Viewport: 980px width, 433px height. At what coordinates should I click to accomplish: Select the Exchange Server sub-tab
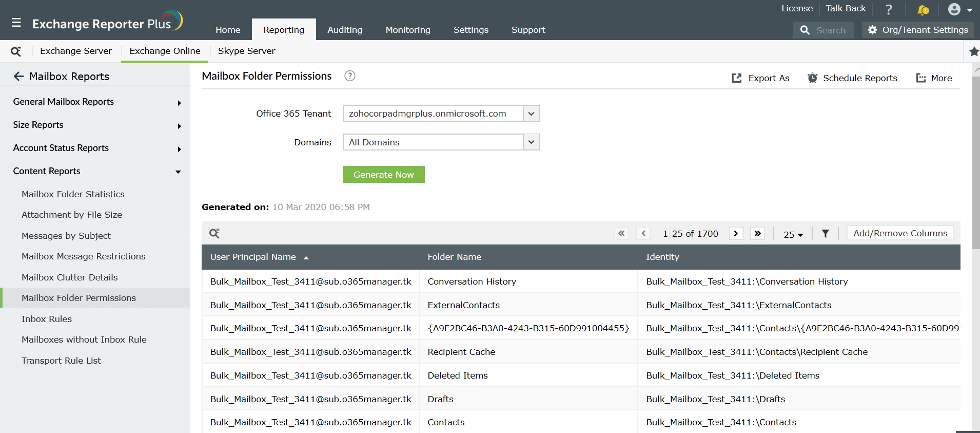[76, 51]
